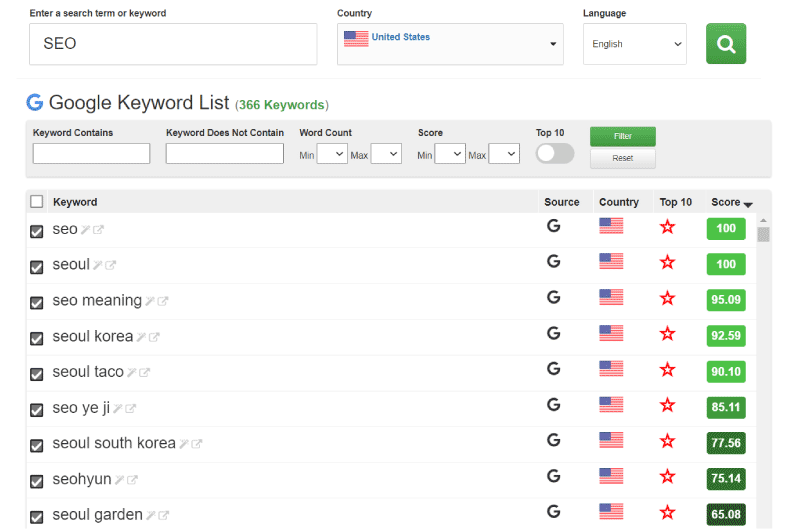Toggle the Top 10 filter switch
This screenshot has height=530, width=800.
(555, 154)
